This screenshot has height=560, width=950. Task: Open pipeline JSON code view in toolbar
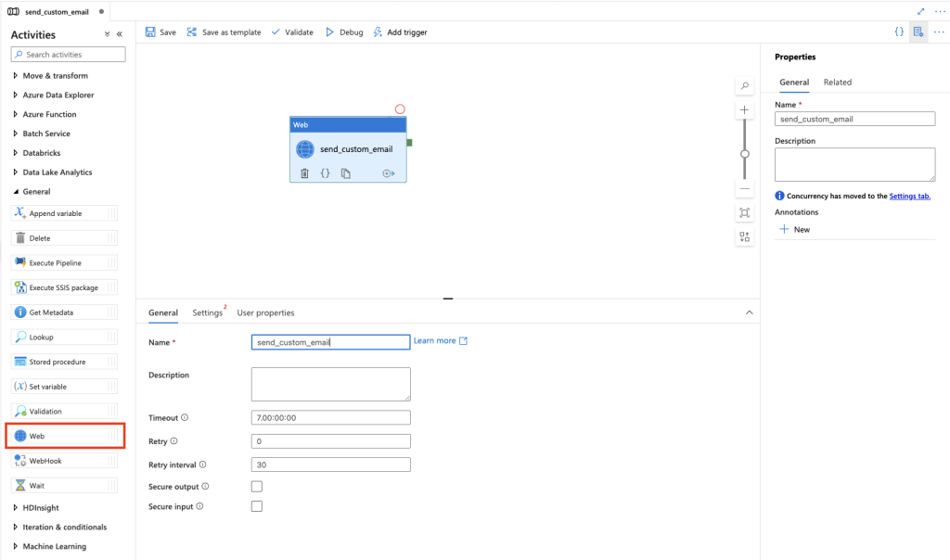coord(898,32)
